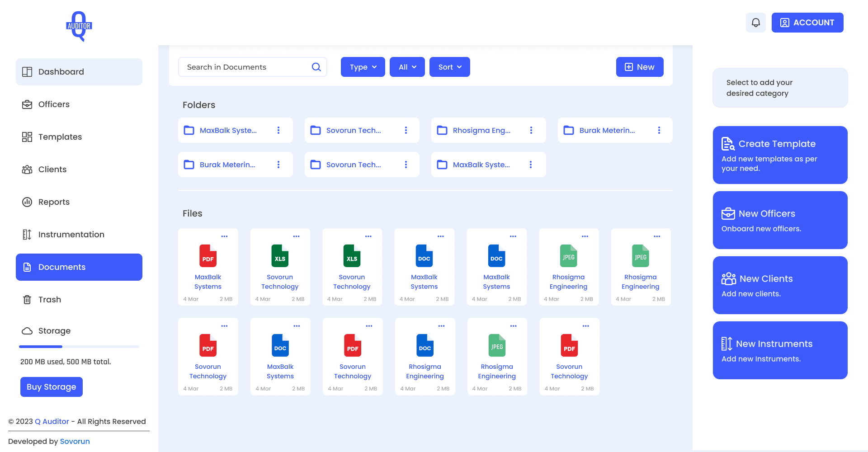Open options for second-row MaxBalk Syste... folder
The image size is (868, 452).
pos(531,165)
